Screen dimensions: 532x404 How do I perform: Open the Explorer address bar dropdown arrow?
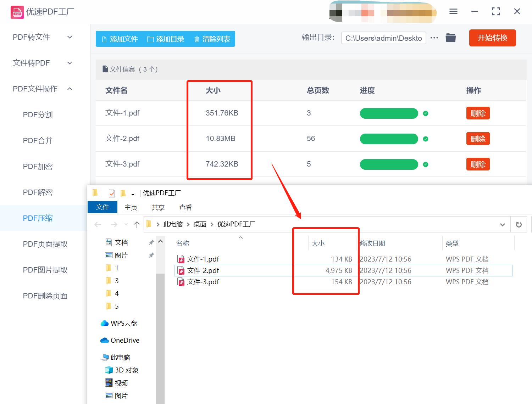[x=502, y=224]
